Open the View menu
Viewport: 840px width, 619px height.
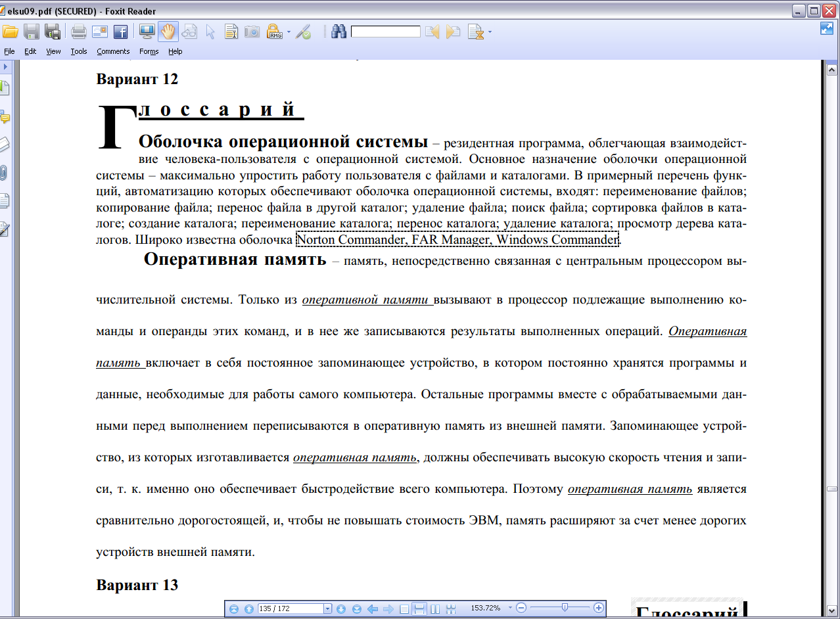coord(53,51)
